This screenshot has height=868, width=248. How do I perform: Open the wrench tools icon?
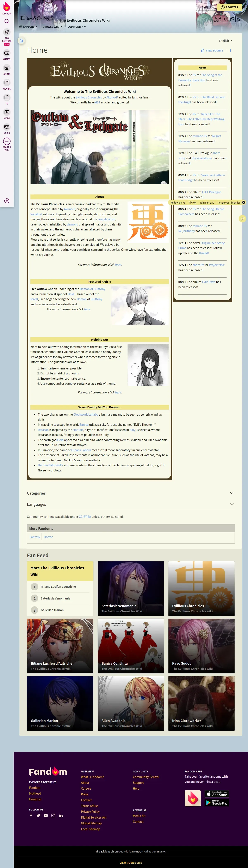[242, 219]
